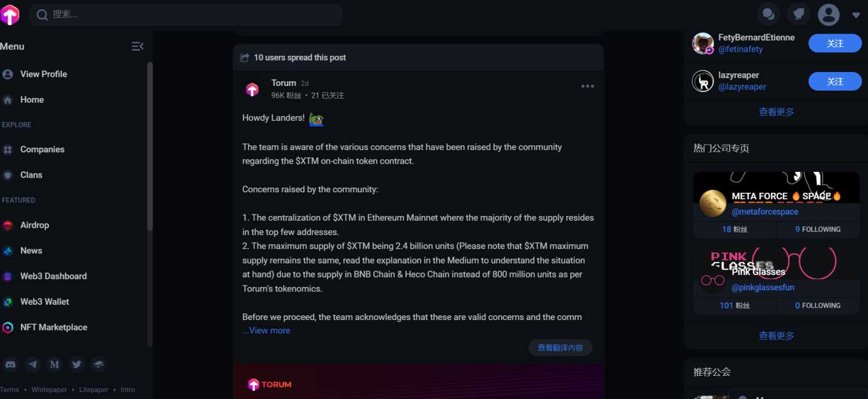Click the 查看翻译内容 translate button
This screenshot has height=399, width=868.
560,347
